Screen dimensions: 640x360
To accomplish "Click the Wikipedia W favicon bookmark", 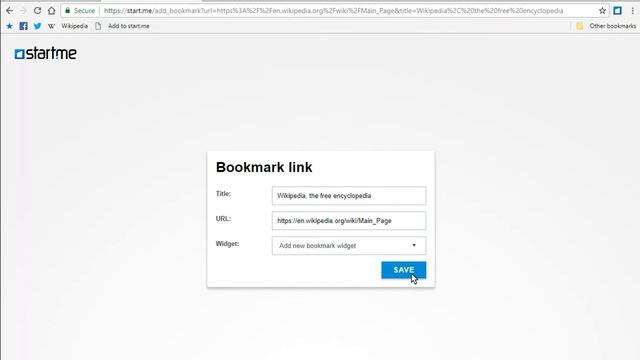I will [x=51, y=26].
